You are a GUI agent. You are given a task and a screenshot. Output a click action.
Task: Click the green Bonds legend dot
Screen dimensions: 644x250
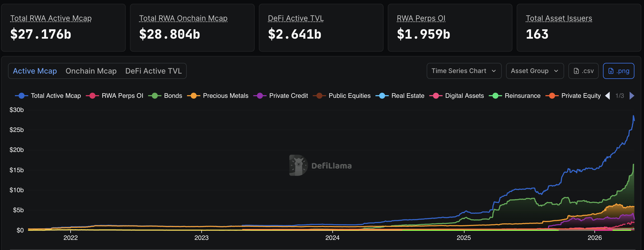(x=154, y=95)
